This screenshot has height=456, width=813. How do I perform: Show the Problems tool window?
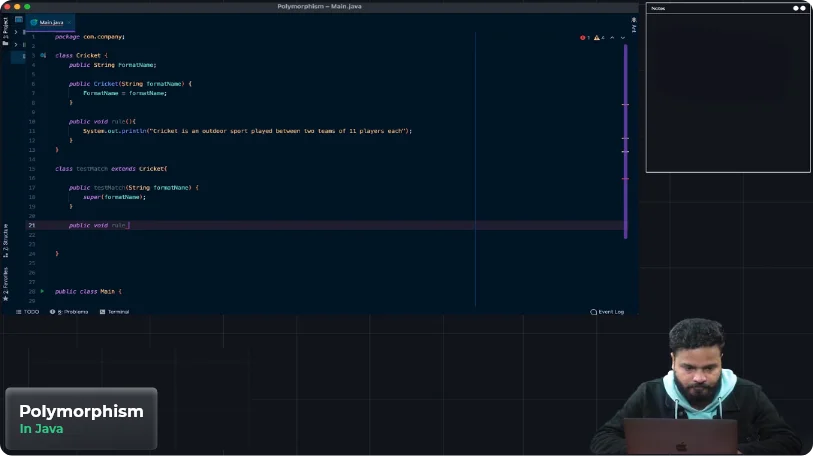[x=73, y=312]
